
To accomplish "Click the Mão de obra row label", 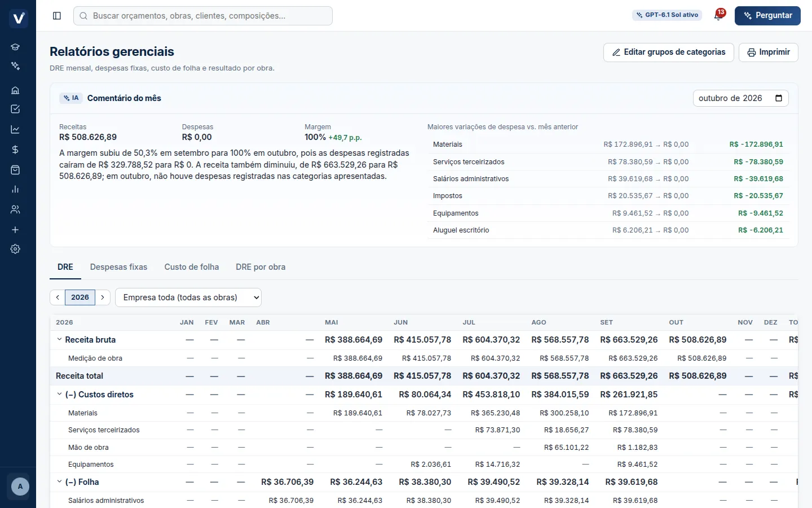I will click(89, 448).
